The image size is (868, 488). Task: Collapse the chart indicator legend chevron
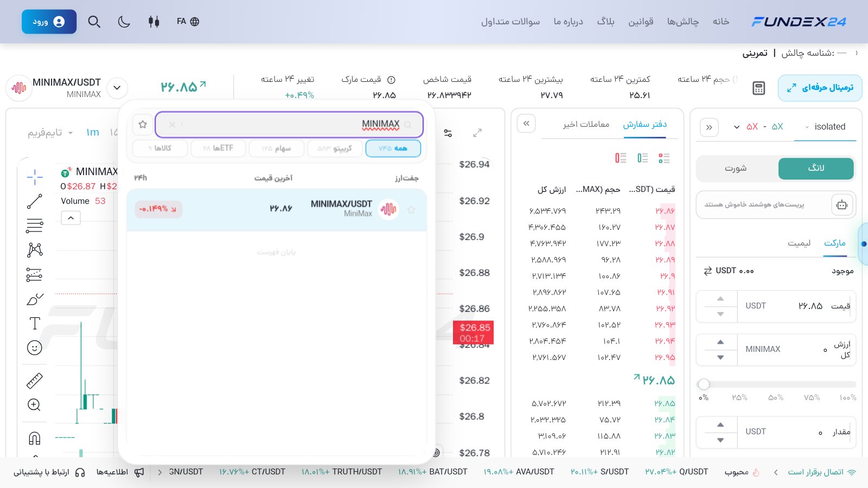pos(71,218)
